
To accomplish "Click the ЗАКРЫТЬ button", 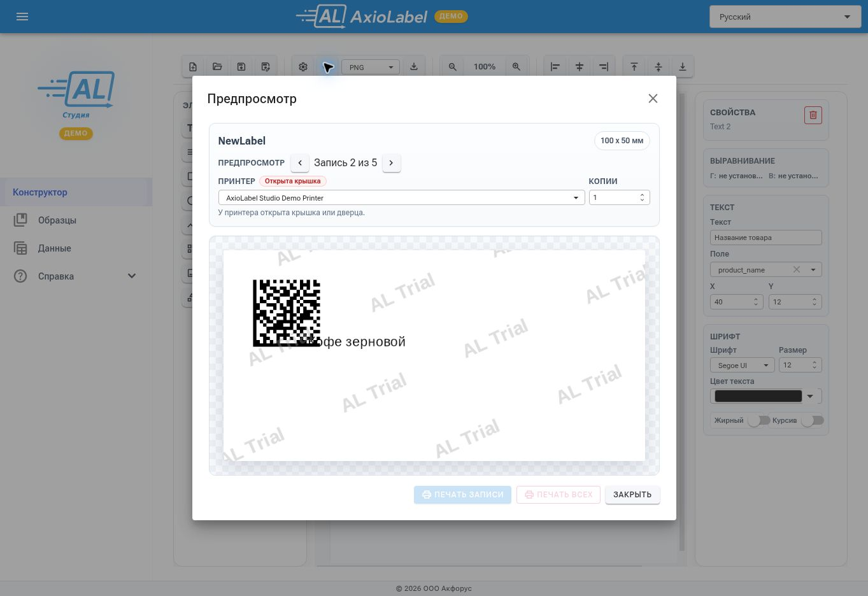I will pos(632,495).
